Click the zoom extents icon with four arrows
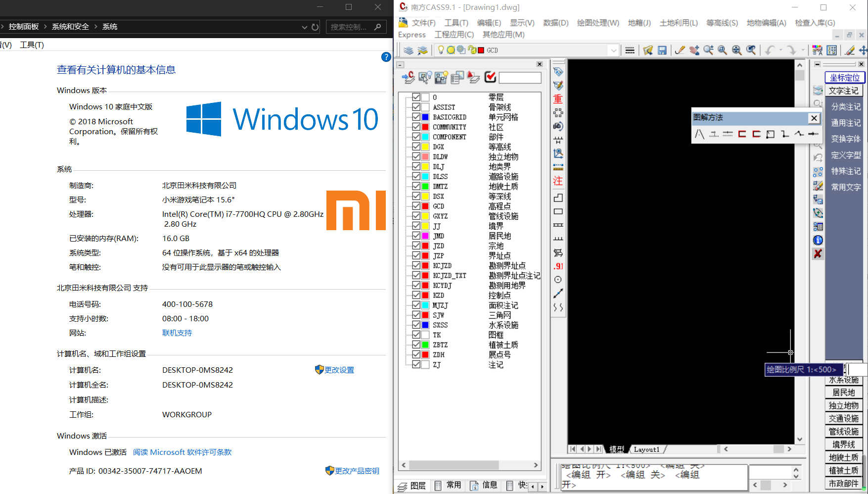 click(736, 50)
